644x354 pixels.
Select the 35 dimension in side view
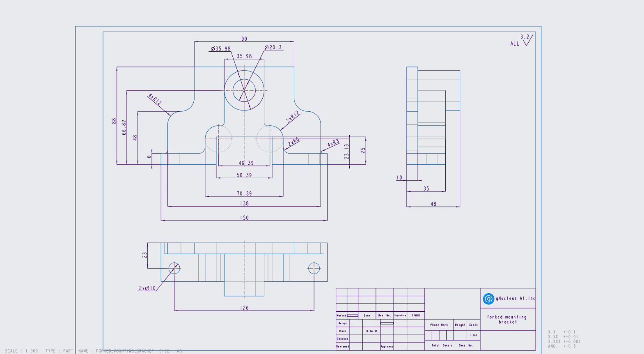pyautogui.click(x=426, y=189)
